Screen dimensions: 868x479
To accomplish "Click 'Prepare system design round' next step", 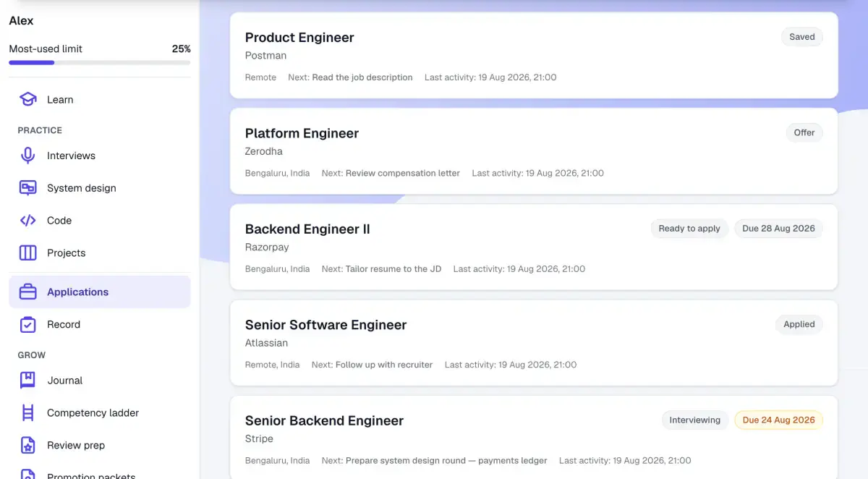I will (x=446, y=461).
